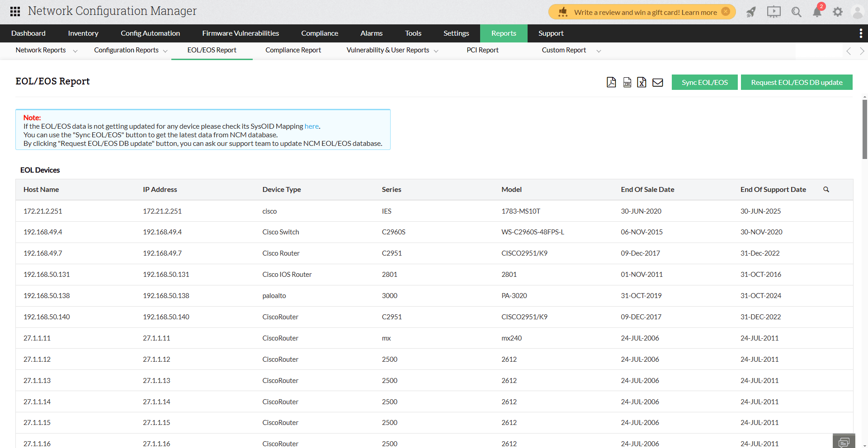The width and height of the screenshot is (868, 448).
Task: Switch to the Compliance Report tab
Action: pos(293,50)
